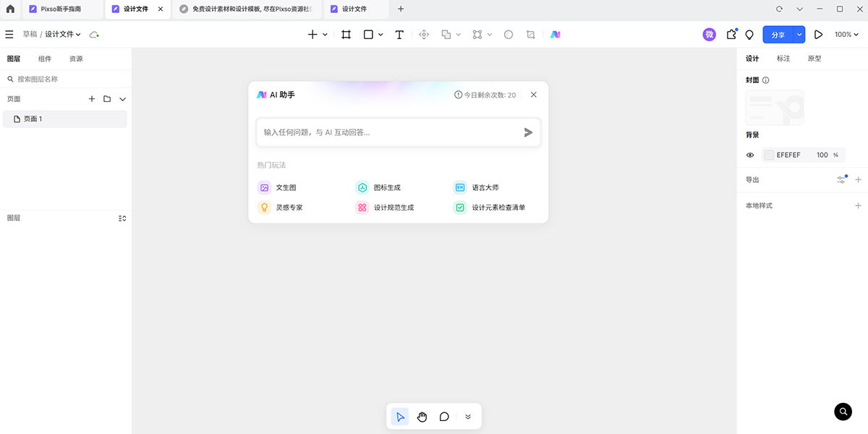
Task: Select 页面 1 in page list
Action: point(65,119)
